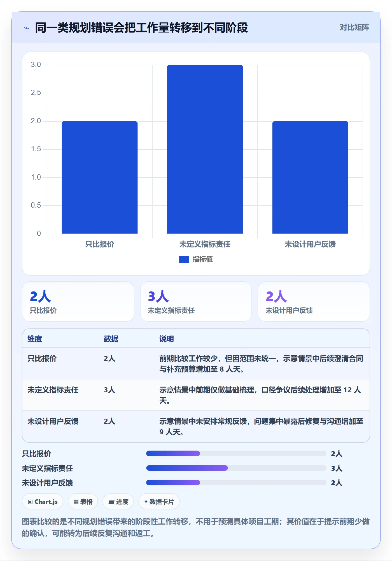Viewport: 392px width, 561px height.
Task: Click the description mentioning 9 人天
Action: pos(261,426)
